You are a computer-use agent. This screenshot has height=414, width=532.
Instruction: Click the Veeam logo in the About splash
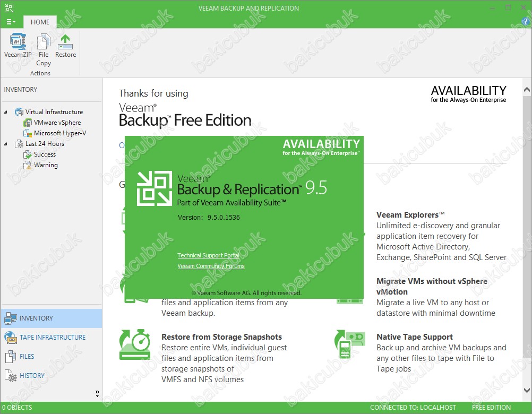tap(155, 188)
